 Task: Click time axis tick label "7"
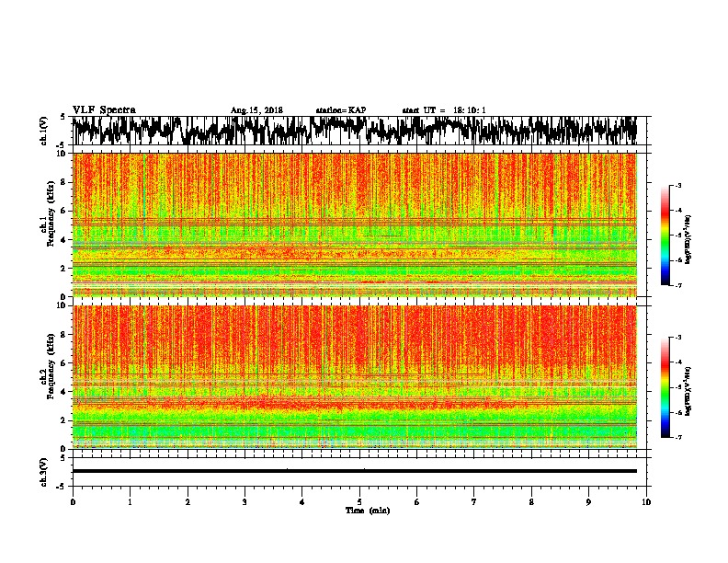click(474, 502)
